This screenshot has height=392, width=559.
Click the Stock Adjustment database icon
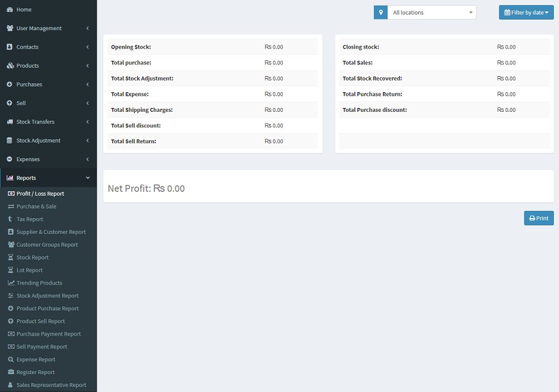point(10,140)
